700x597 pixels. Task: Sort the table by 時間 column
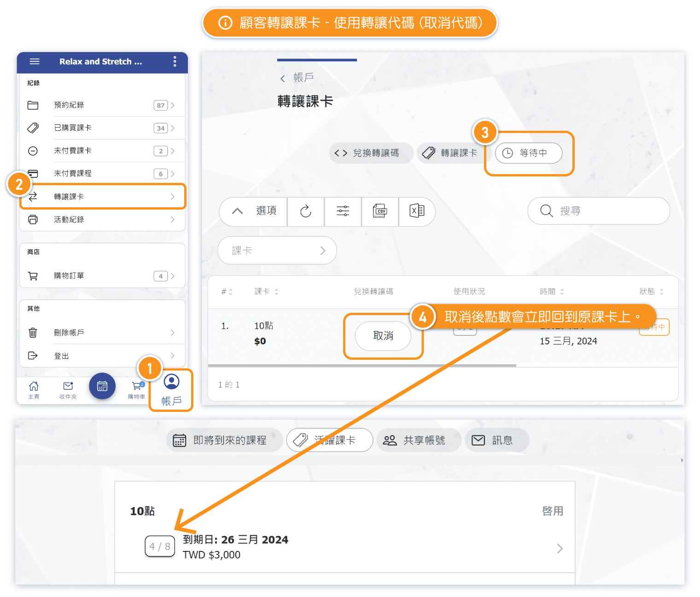[x=552, y=292]
